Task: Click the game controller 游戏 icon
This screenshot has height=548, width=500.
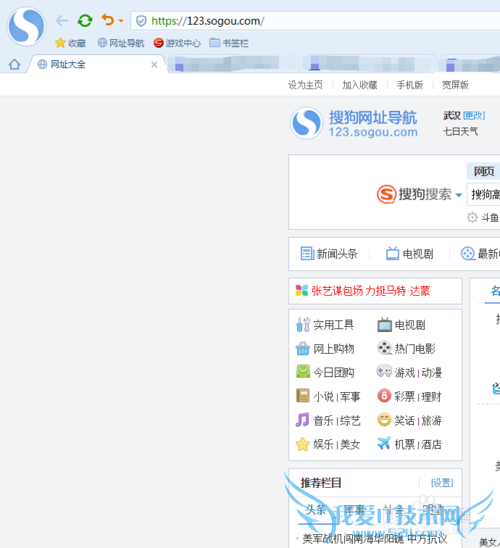Action: tap(384, 372)
